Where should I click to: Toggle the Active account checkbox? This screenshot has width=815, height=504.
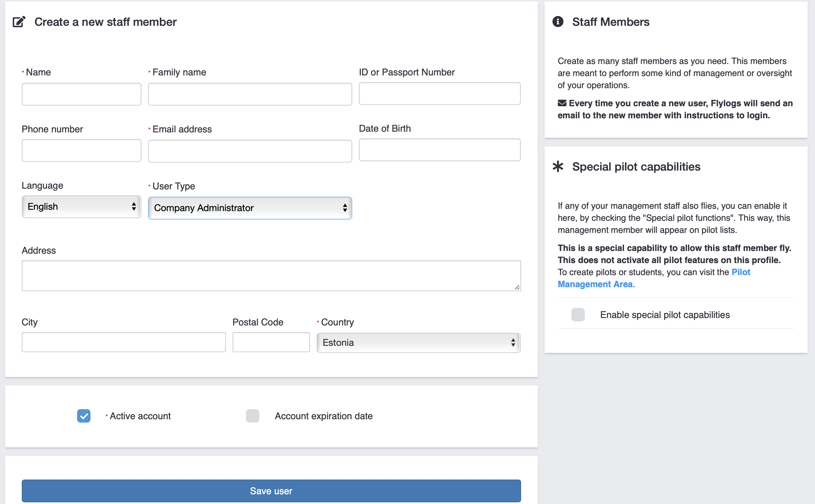point(84,416)
